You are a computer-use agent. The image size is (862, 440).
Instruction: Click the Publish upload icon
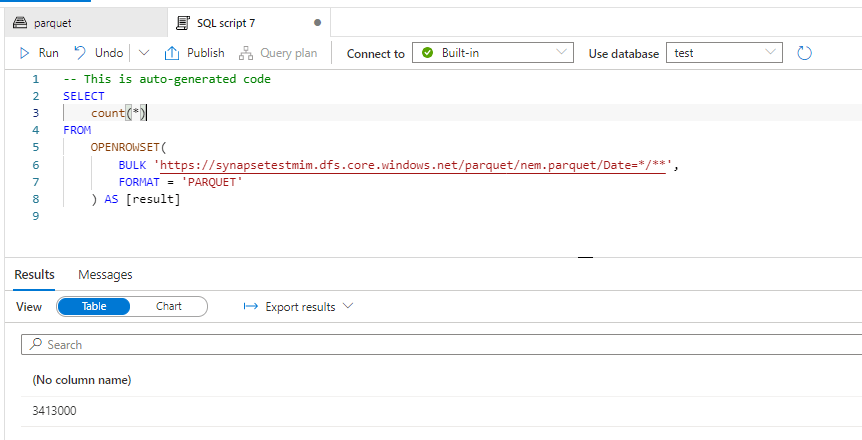[x=172, y=53]
